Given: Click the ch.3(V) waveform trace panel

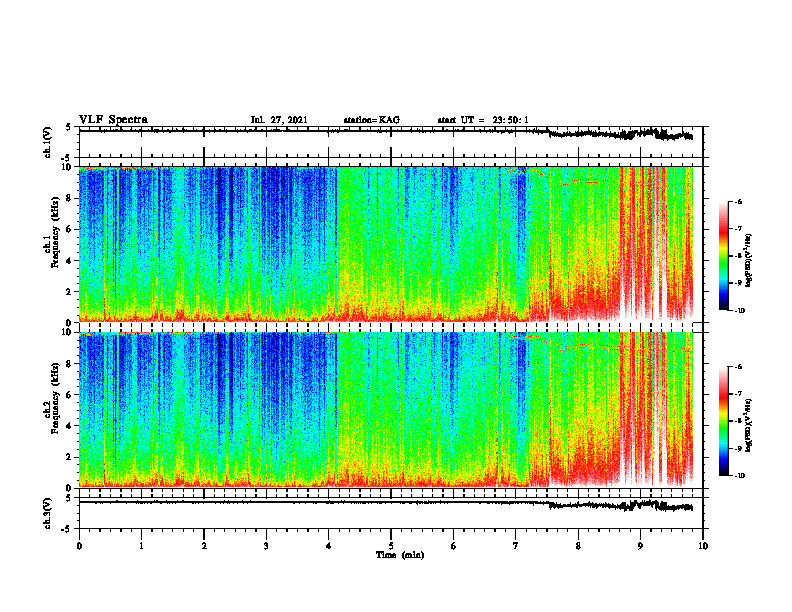Looking at the screenshot, I should [x=391, y=513].
